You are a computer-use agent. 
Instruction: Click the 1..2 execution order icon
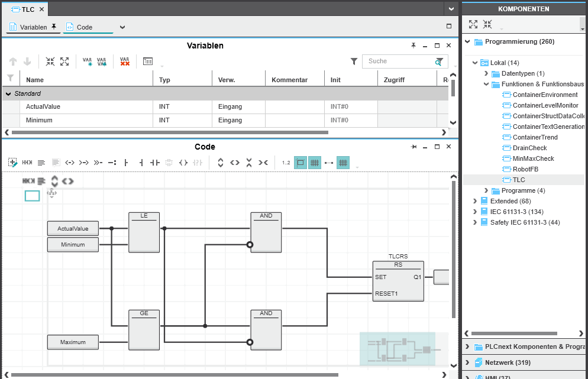[286, 162]
